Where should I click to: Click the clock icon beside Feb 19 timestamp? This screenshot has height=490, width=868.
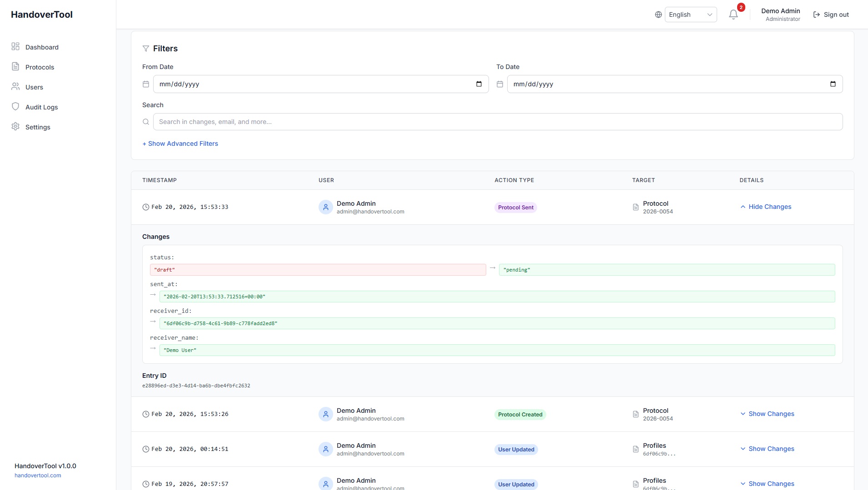click(146, 484)
